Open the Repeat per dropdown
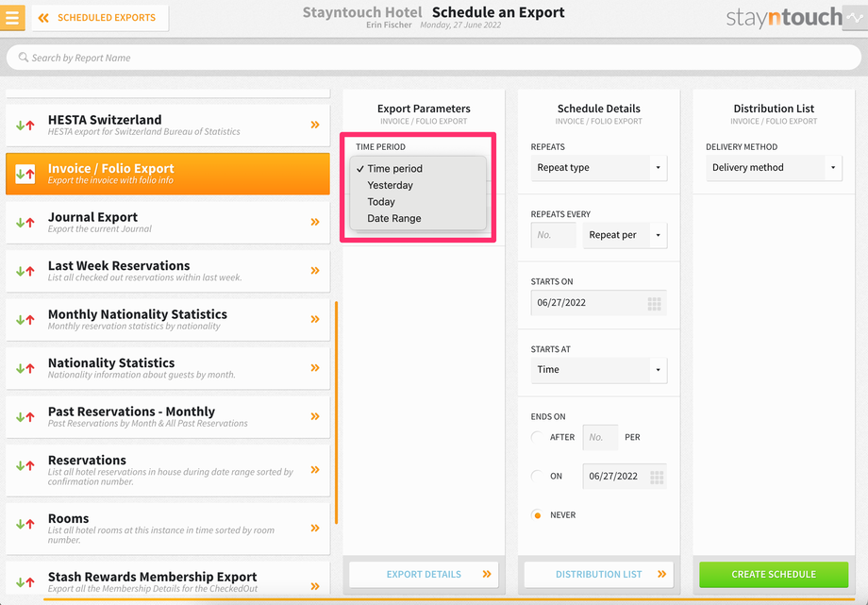Image resolution: width=868 pixels, height=605 pixels. [x=625, y=235]
